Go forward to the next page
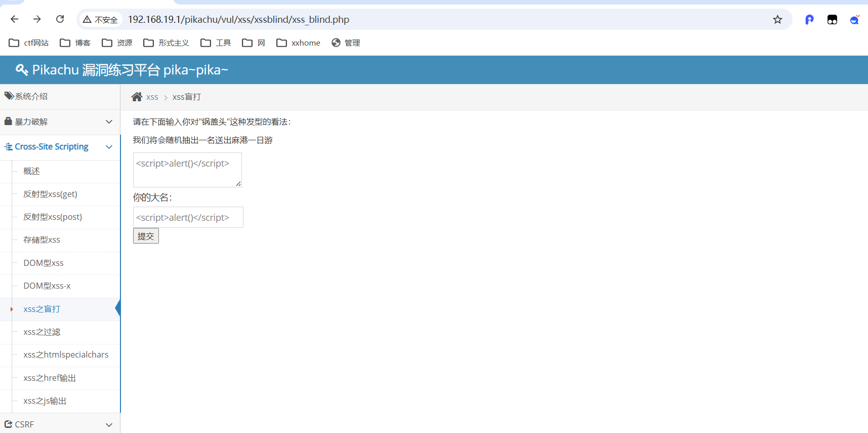 pyautogui.click(x=37, y=19)
